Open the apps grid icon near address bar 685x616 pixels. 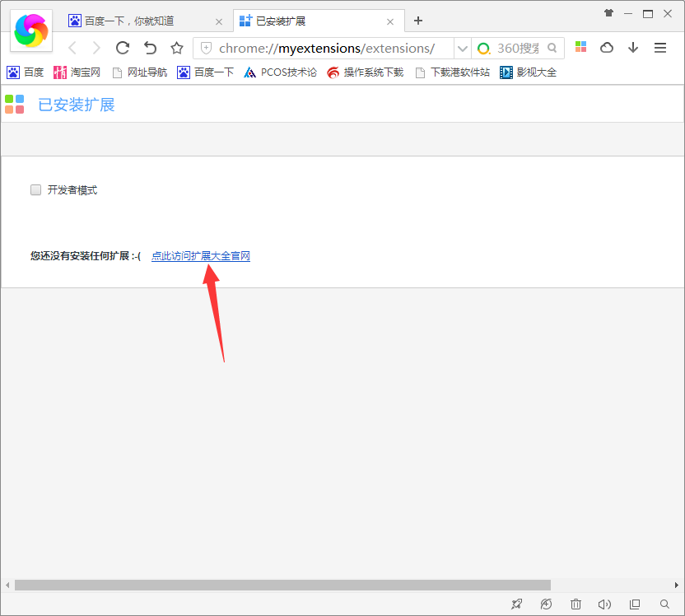coord(580,48)
